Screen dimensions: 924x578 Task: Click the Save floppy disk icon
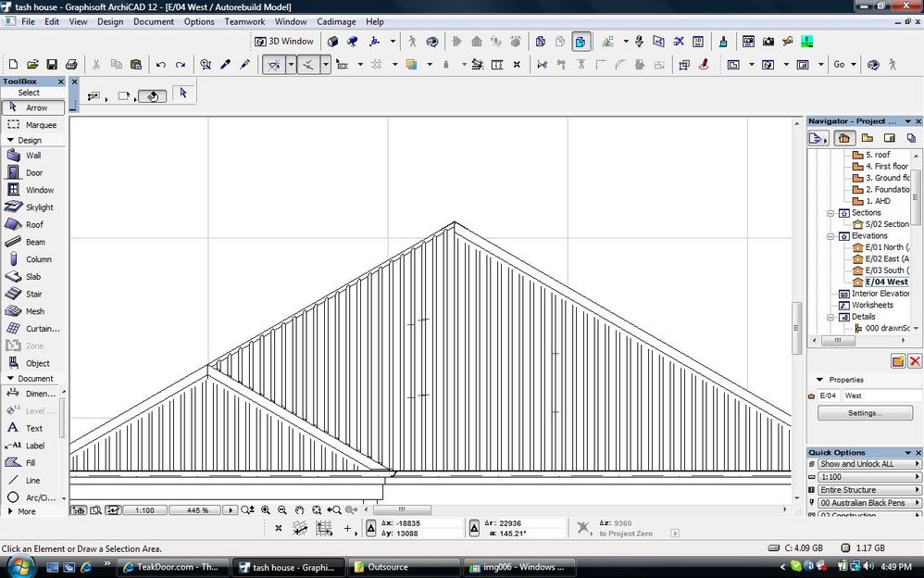[x=52, y=65]
